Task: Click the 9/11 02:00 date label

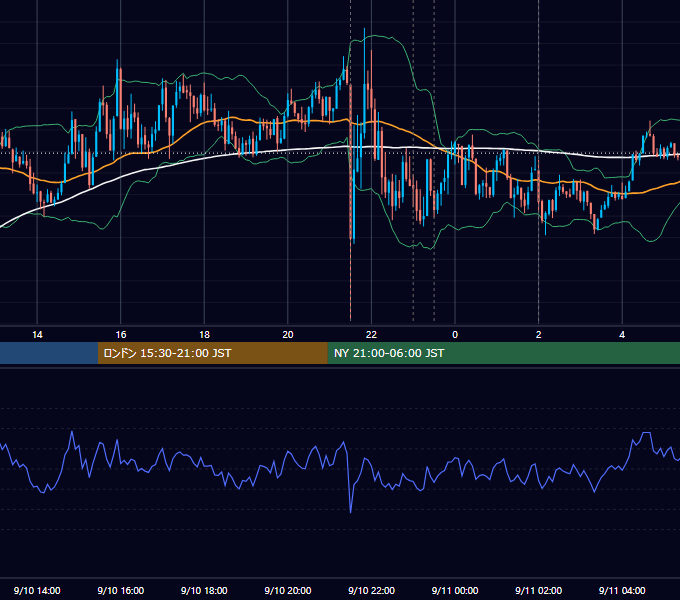Action: pyautogui.click(x=538, y=590)
